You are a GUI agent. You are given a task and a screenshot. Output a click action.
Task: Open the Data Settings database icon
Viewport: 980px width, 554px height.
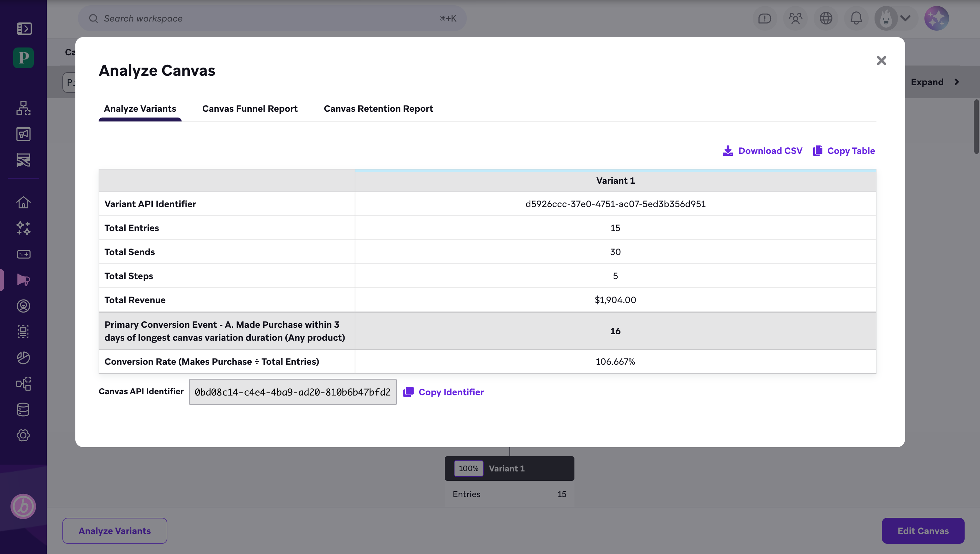23,409
